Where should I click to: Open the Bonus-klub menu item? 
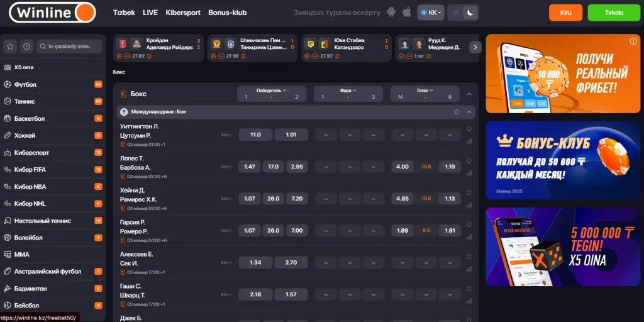228,13
